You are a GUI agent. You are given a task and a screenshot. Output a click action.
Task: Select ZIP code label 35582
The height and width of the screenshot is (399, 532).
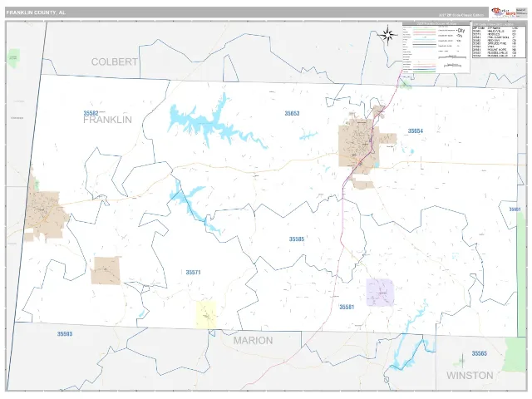91,113
